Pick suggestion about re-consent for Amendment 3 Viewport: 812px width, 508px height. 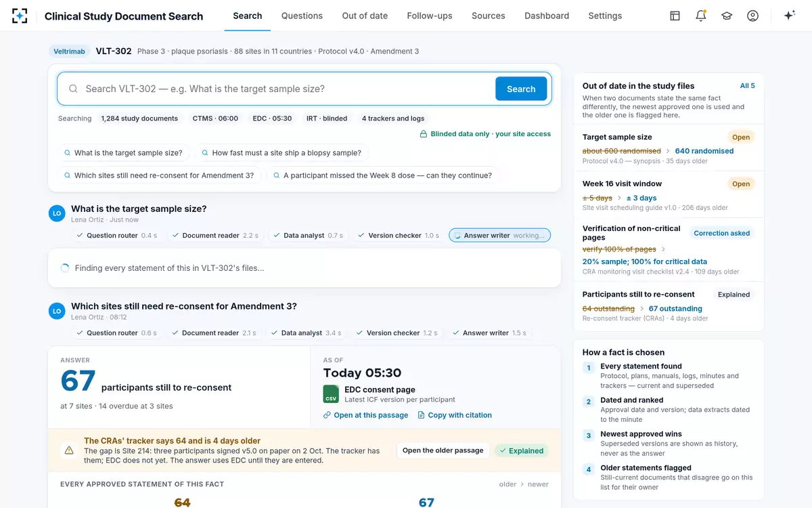pyautogui.click(x=159, y=175)
